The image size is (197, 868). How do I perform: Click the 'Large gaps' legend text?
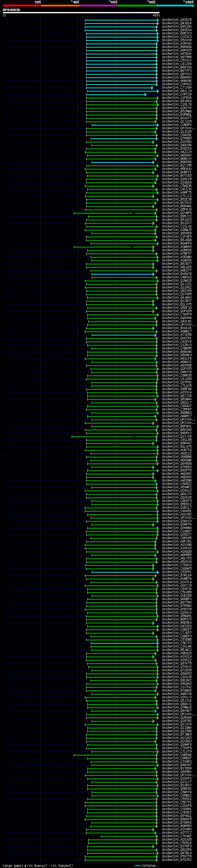pos(13,865)
